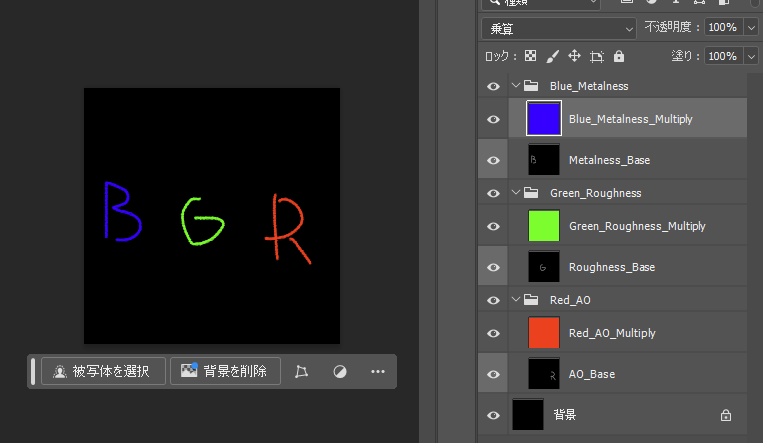Open the three-dots more options in task bar

tap(378, 371)
